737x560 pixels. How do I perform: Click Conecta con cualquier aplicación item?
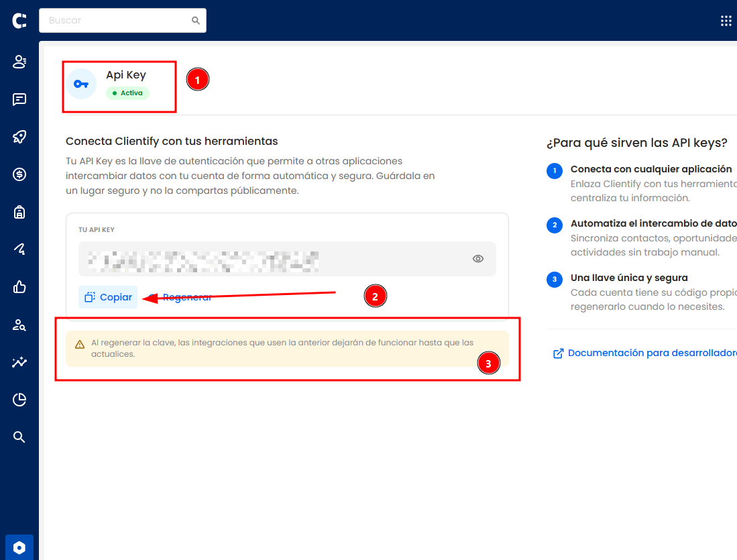pos(642,183)
